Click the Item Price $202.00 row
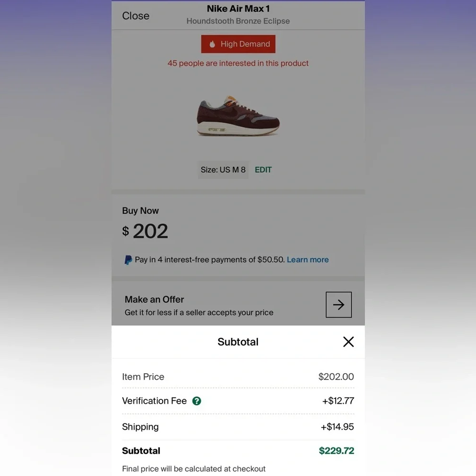Image resolution: width=476 pixels, height=476 pixels. coord(238,377)
